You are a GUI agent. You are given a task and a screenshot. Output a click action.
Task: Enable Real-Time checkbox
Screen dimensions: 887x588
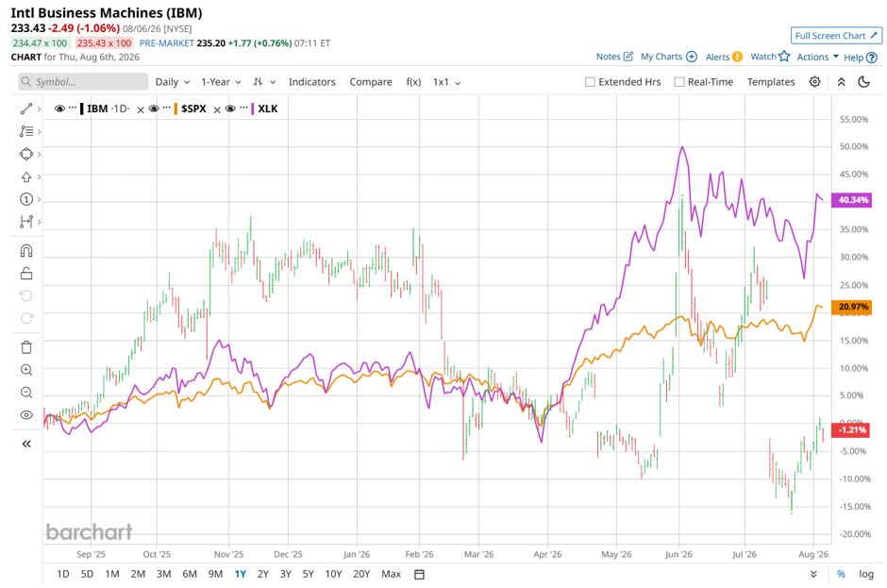[679, 82]
